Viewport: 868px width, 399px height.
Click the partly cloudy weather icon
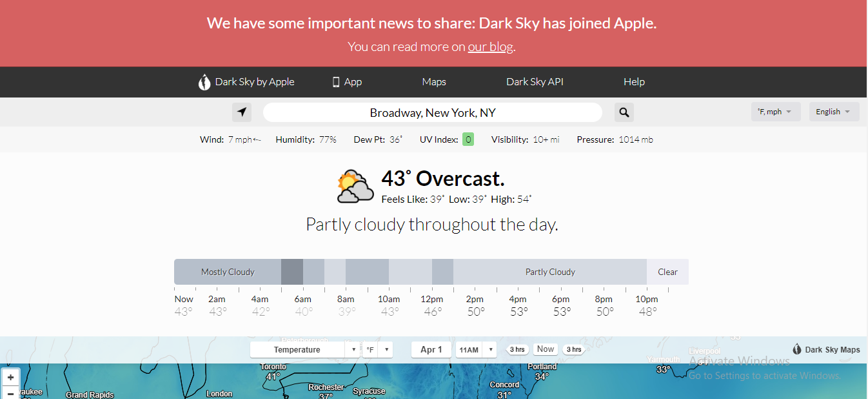pos(355,187)
